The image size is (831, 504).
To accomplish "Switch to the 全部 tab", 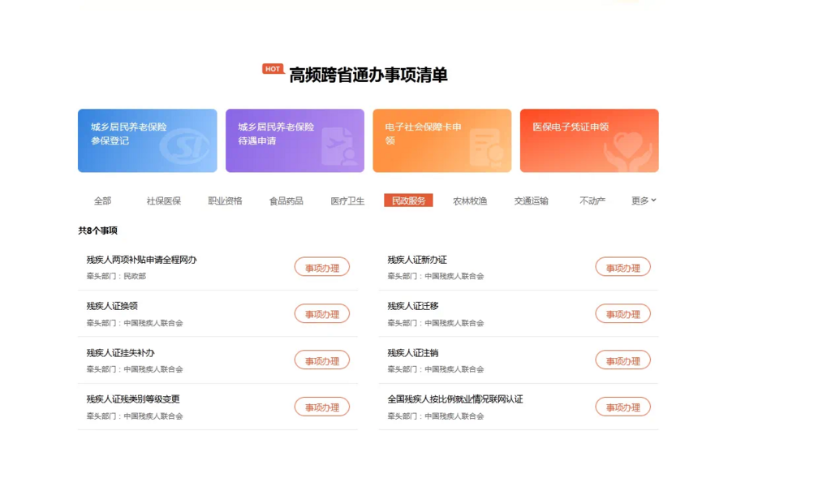I will 102,200.
